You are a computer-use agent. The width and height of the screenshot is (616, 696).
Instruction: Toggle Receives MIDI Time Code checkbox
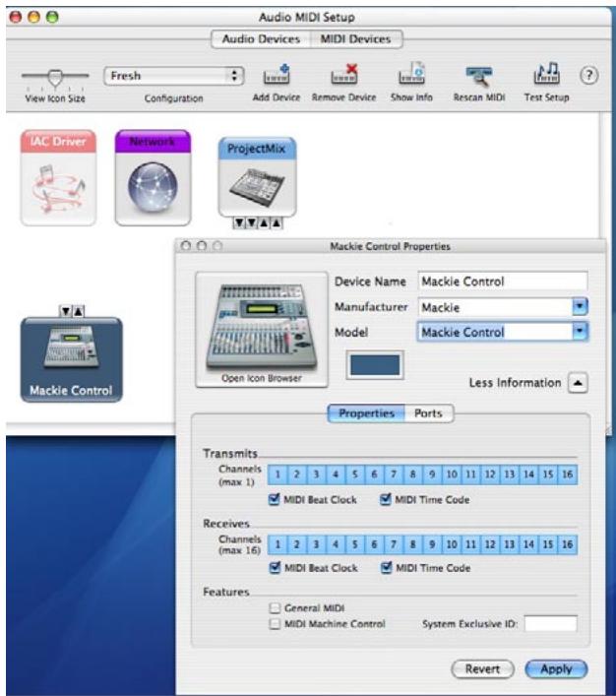pyautogui.click(x=387, y=568)
